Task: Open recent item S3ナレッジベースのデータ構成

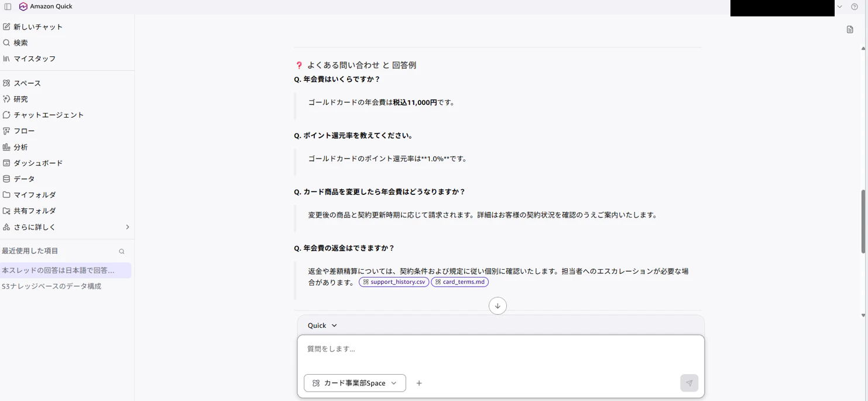Action: (x=52, y=286)
